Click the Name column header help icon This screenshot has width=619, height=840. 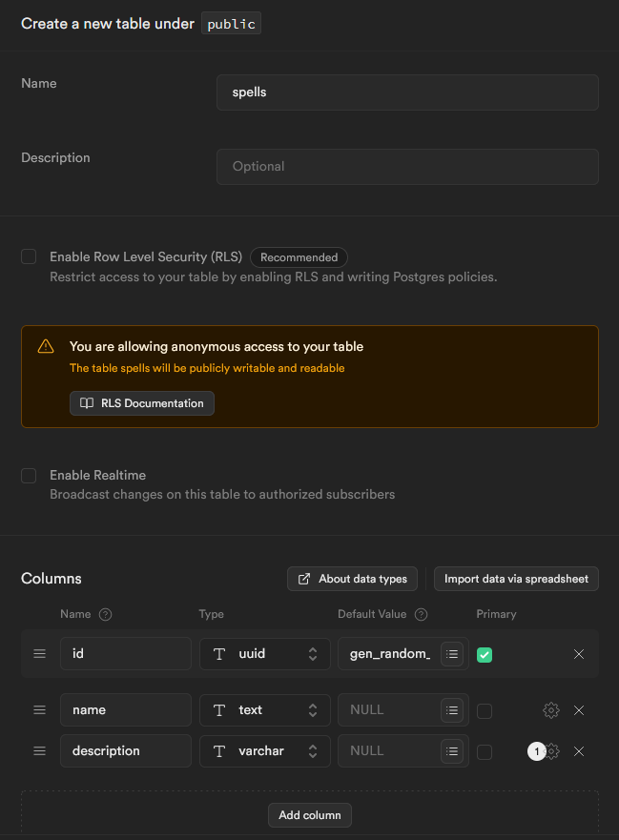106,615
